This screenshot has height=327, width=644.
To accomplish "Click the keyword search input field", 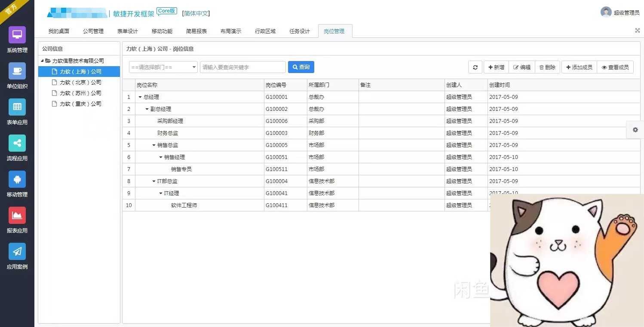I will [x=243, y=67].
